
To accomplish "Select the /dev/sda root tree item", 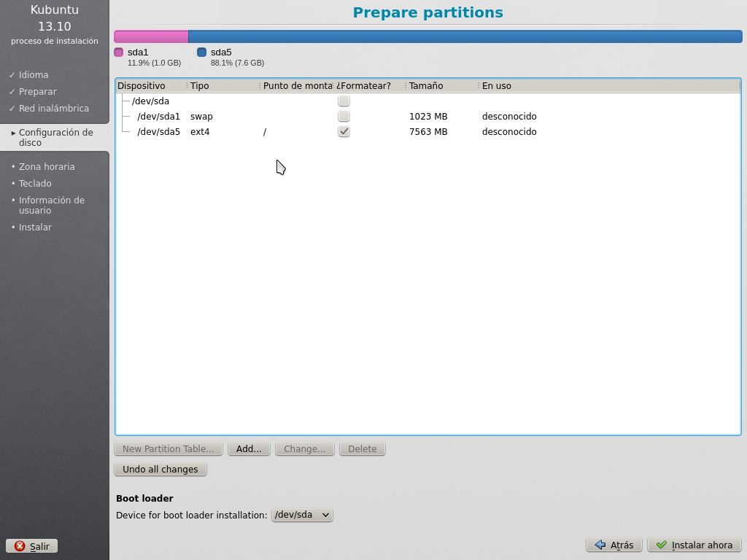I will point(150,101).
